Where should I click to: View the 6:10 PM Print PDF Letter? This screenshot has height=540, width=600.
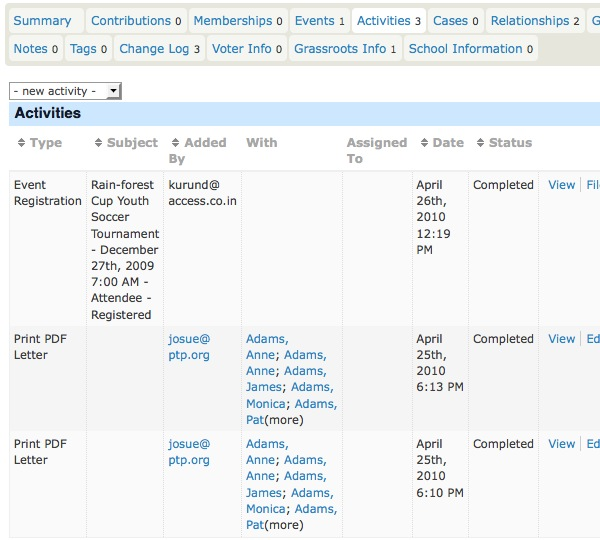click(561, 444)
